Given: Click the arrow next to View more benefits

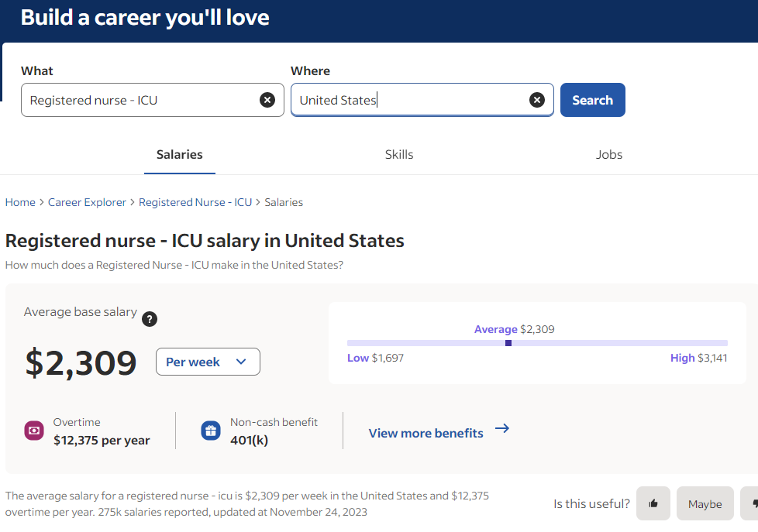Looking at the screenshot, I should pos(502,429).
